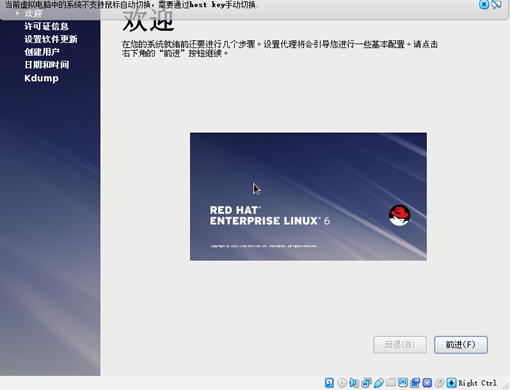The image size is (510, 390).
Task: Click the suppress-notification icon beside the blue X
Action: (x=496, y=4)
